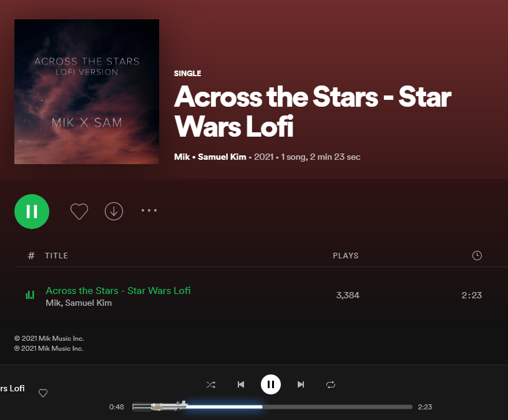This screenshot has height=420, width=508.
Task: Skip to the previous track
Action: pyautogui.click(x=241, y=384)
